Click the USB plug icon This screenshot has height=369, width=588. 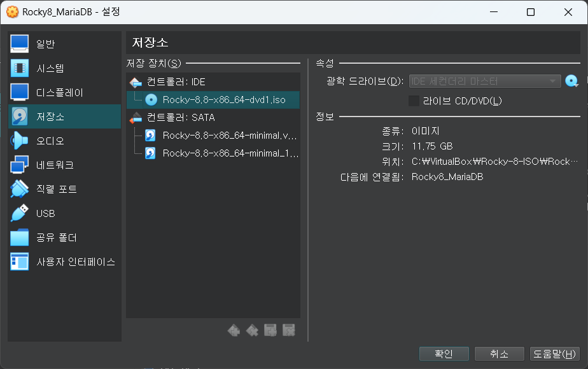tap(20, 213)
